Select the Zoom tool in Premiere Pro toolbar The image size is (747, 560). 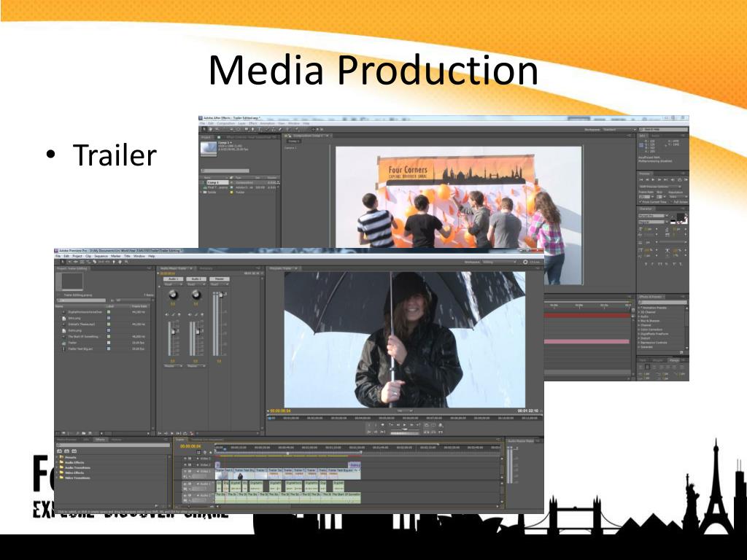pos(126,262)
